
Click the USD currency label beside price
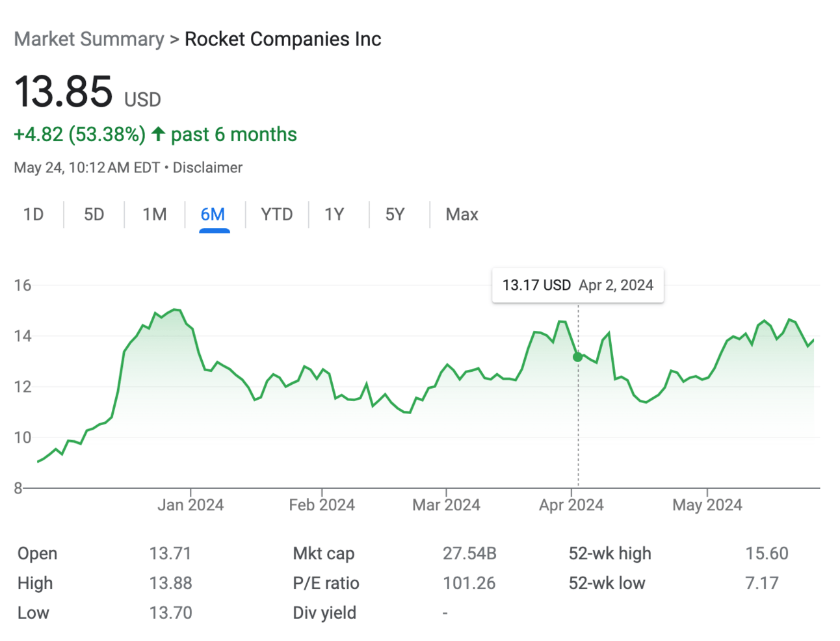point(142,99)
